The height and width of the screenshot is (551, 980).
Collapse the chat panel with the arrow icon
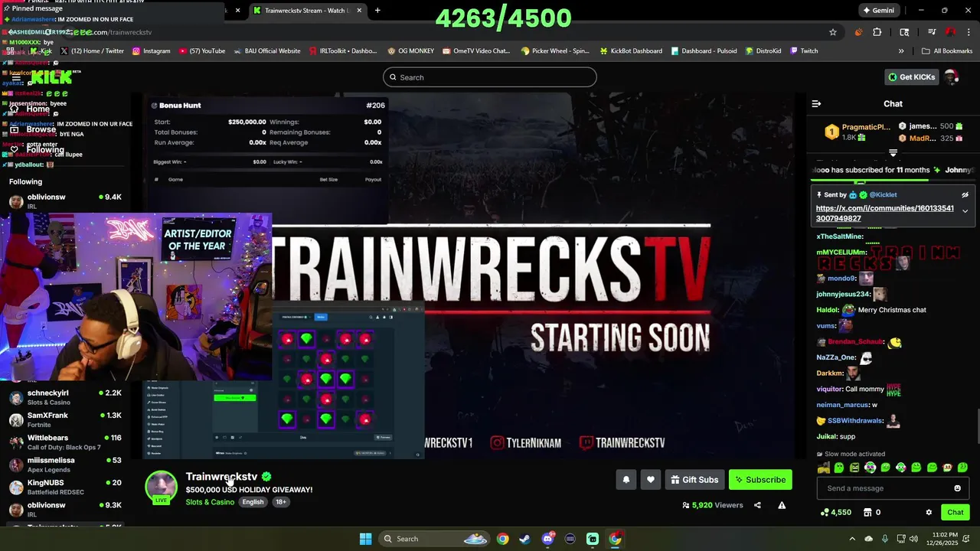click(816, 103)
